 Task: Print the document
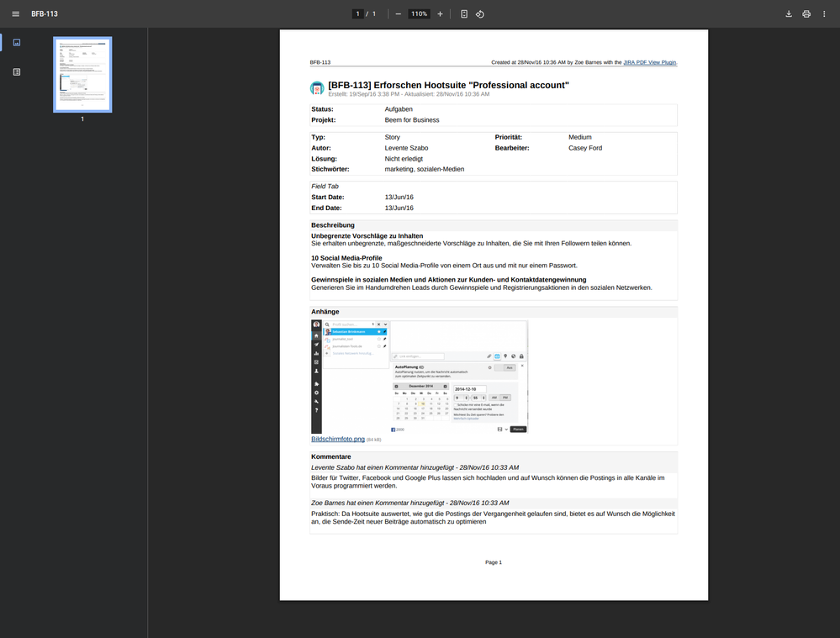click(x=806, y=14)
